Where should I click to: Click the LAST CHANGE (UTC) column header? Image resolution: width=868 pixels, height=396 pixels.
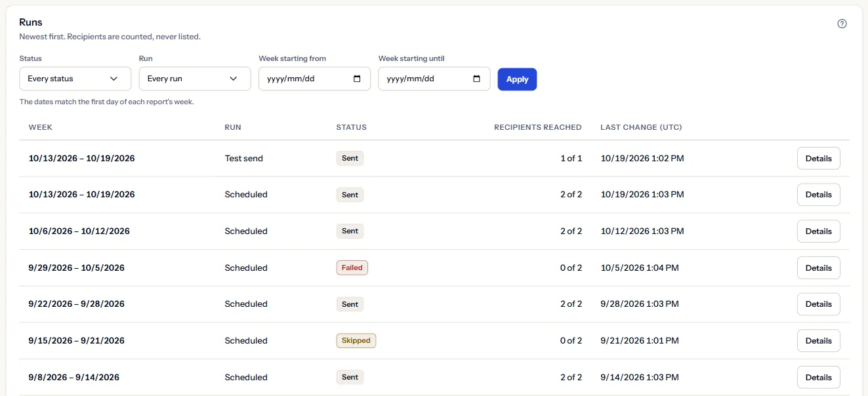641,127
